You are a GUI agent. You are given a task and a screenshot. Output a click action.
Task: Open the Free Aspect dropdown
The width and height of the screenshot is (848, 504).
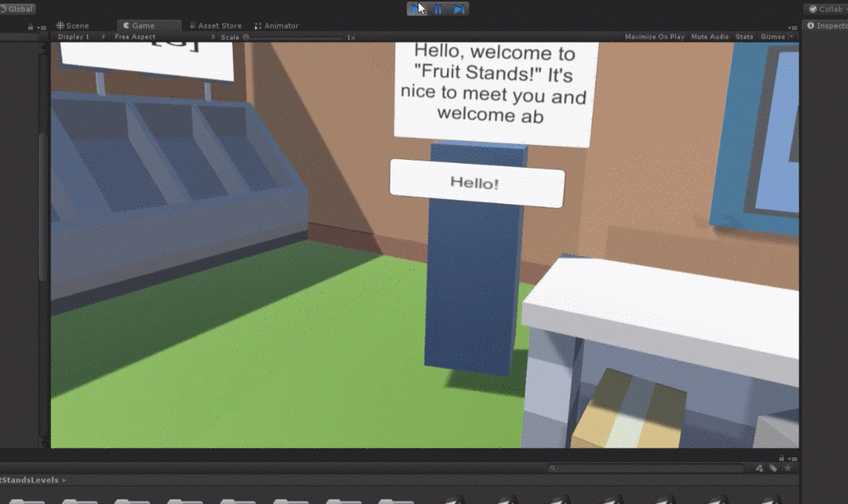[164, 37]
